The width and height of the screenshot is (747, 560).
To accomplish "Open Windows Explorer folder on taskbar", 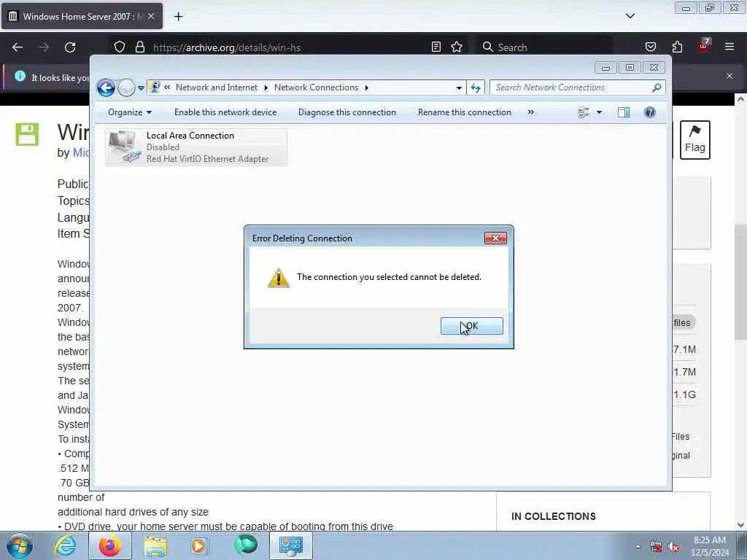I will (155, 546).
